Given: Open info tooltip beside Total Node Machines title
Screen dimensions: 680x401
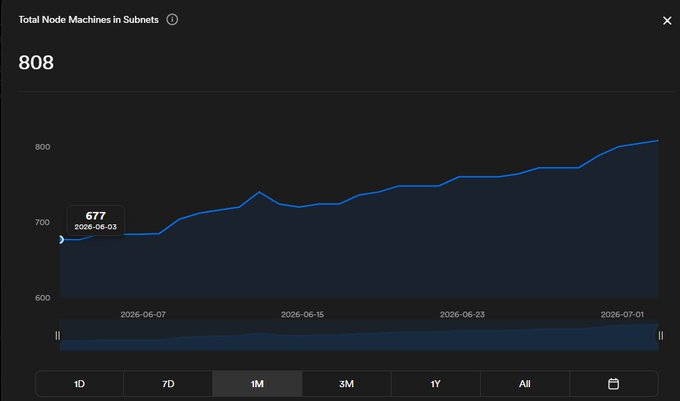Looking at the screenshot, I should (x=172, y=20).
